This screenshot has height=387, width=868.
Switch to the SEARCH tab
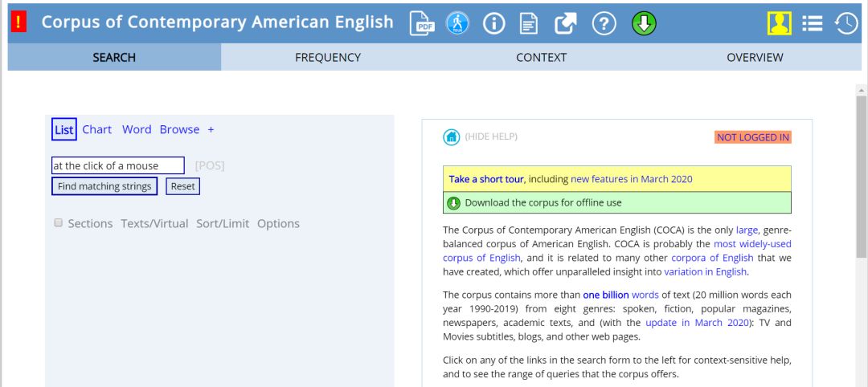114,58
